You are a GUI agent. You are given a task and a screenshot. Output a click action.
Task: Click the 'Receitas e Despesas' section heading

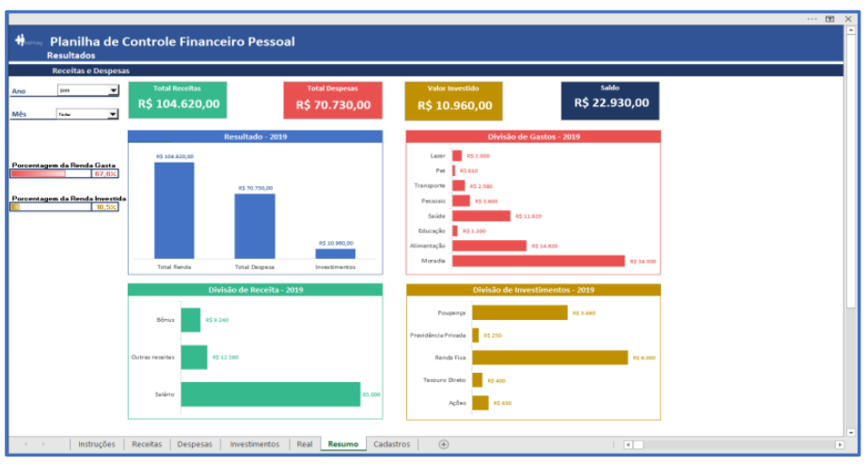[x=91, y=71]
